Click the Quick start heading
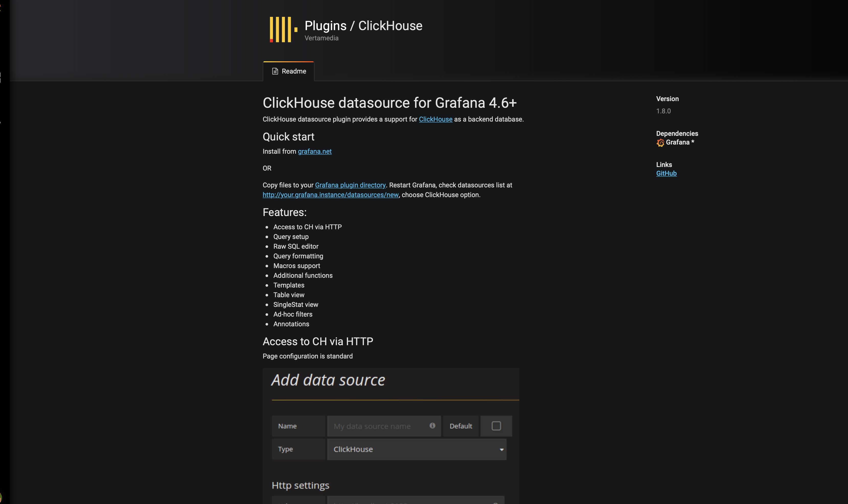This screenshot has height=504, width=848. point(288,137)
